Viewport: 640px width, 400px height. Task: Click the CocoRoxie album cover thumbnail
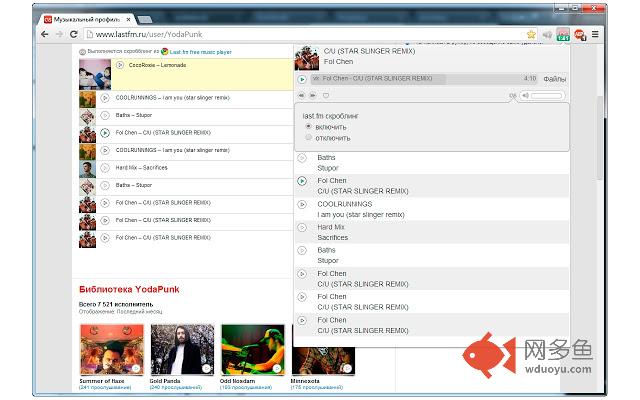click(x=95, y=74)
